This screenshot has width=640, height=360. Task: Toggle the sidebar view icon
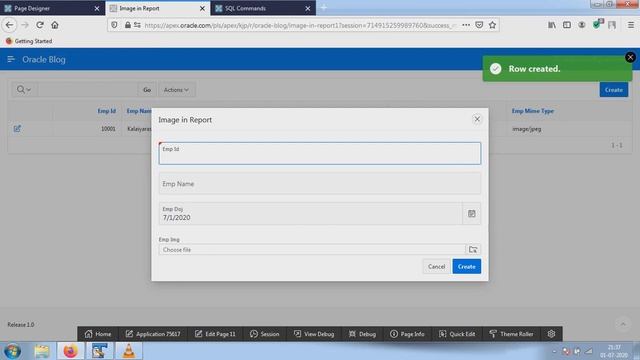coord(567,25)
